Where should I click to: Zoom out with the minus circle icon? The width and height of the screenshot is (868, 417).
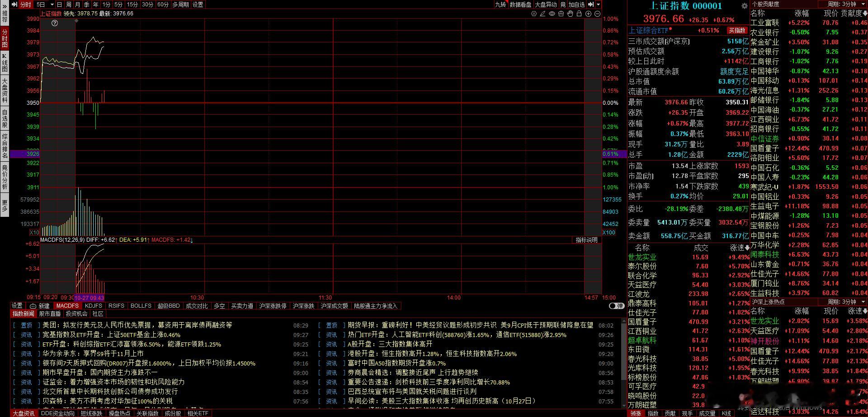[597, 14]
